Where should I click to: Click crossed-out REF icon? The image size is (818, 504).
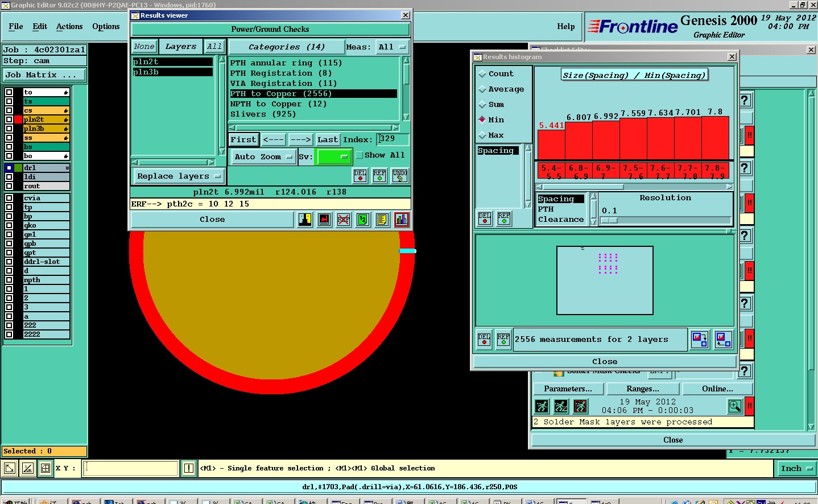click(344, 220)
